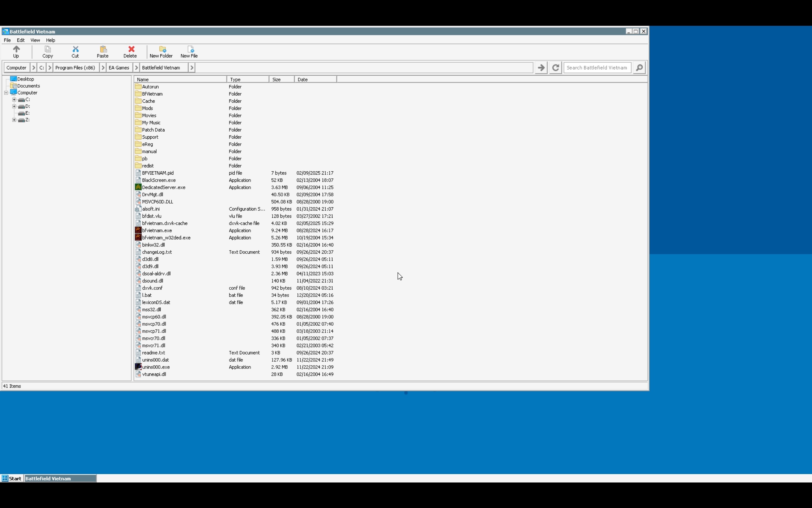Sort files by Size column header
Screen dimensions: 812x508
click(x=281, y=79)
